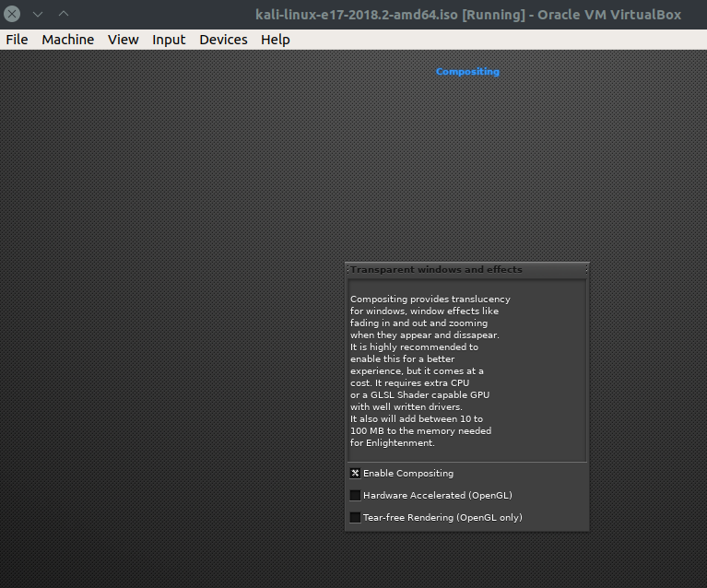The width and height of the screenshot is (707, 588).
Task: Open the View menu
Action: pyautogui.click(x=124, y=40)
